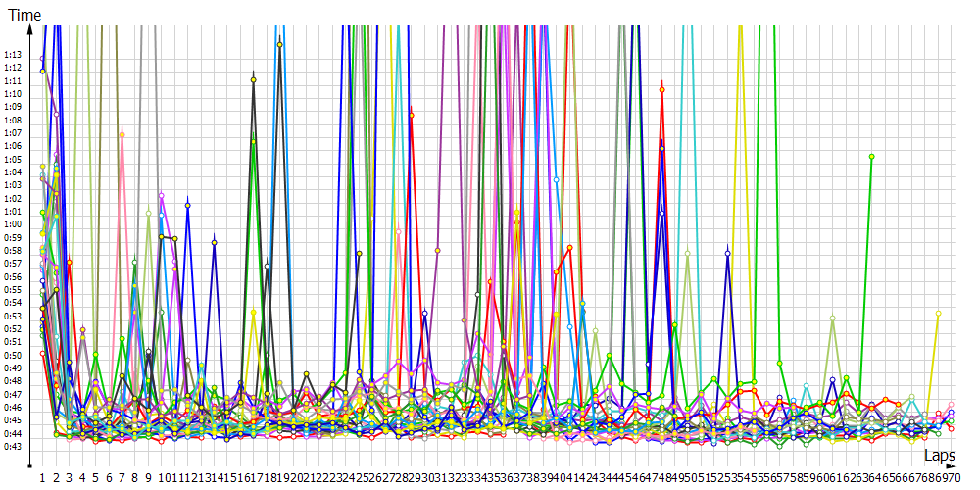Viewport: 980px width, 490px height.
Task: Click the 1:13 label on time axis
Action: coord(13,54)
